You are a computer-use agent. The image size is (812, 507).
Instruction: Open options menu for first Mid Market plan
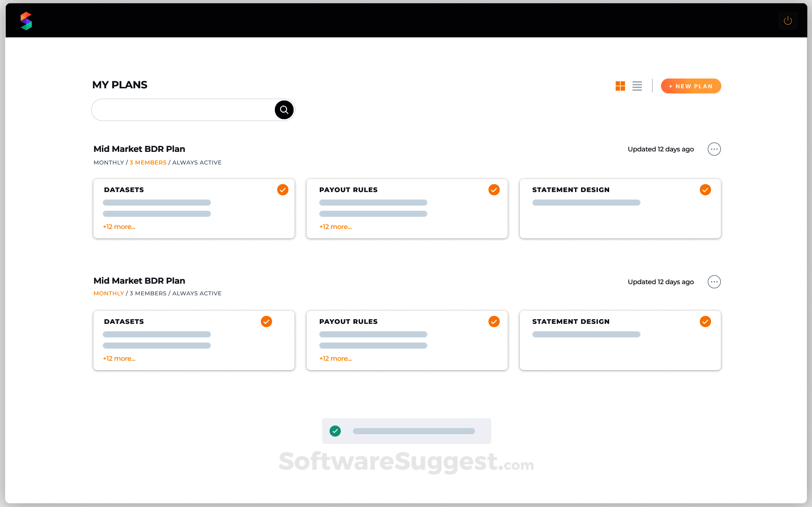pyautogui.click(x=714, y=149)
